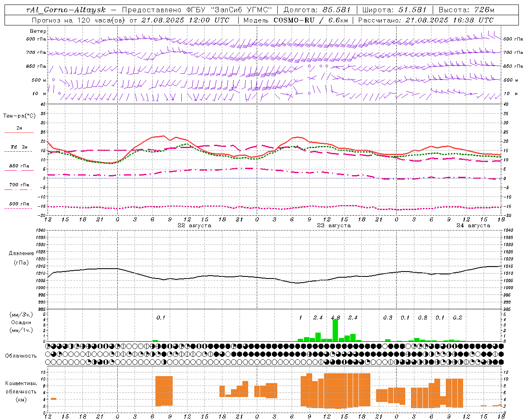This screenshot has height=420, width=525.
Task: Click the Осадки precipitation label
Action: coord(21,322)
